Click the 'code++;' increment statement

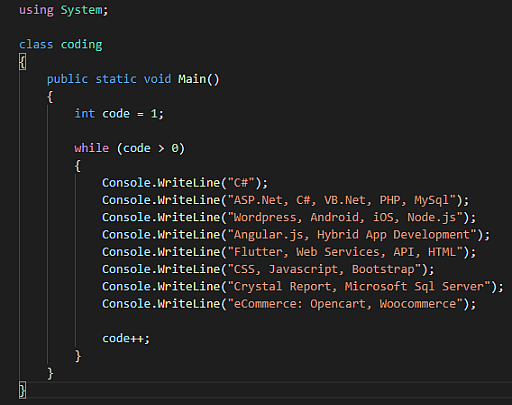click(126, 339)
